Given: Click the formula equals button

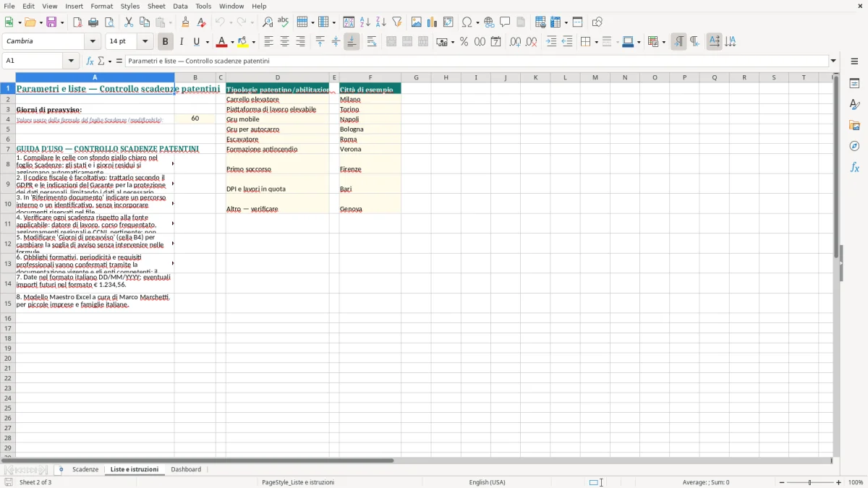Looking at the screenshot, I should tap(119, 61).
